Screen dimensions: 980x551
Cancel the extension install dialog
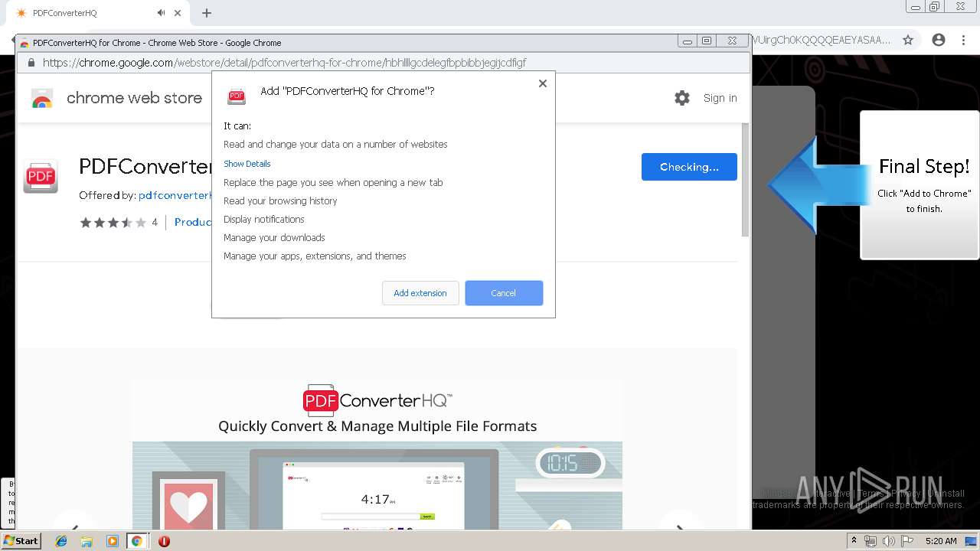coord(504,293)
